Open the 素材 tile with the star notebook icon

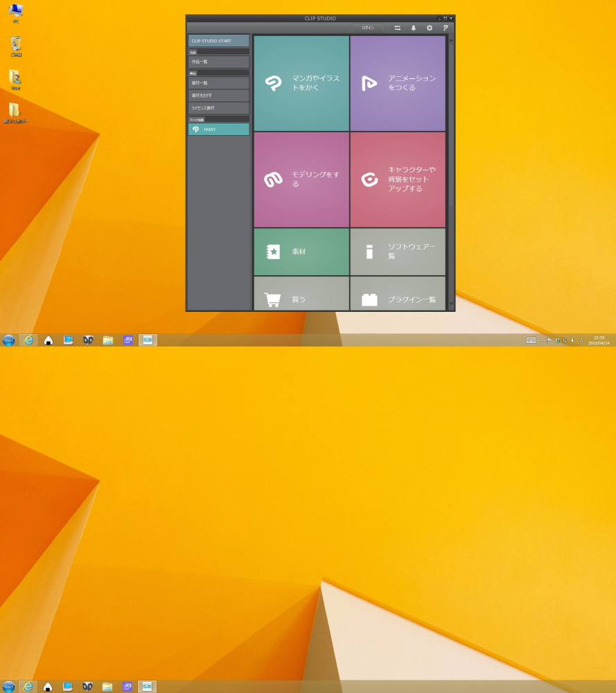click(x=301, y=252)
